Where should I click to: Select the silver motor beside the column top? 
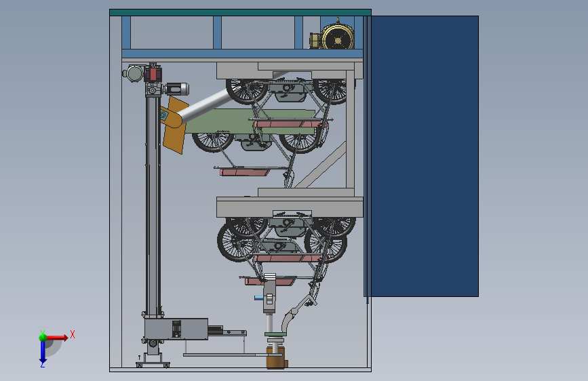(177, 89)
